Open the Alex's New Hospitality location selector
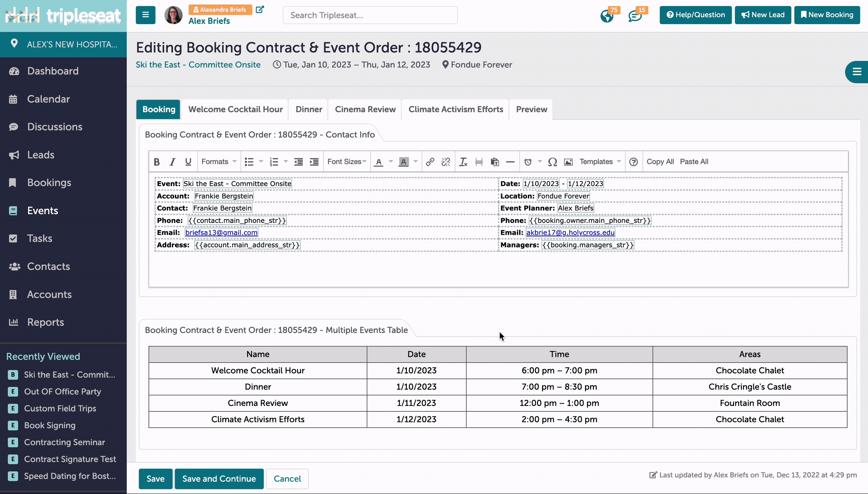 (x=63, y=44)
